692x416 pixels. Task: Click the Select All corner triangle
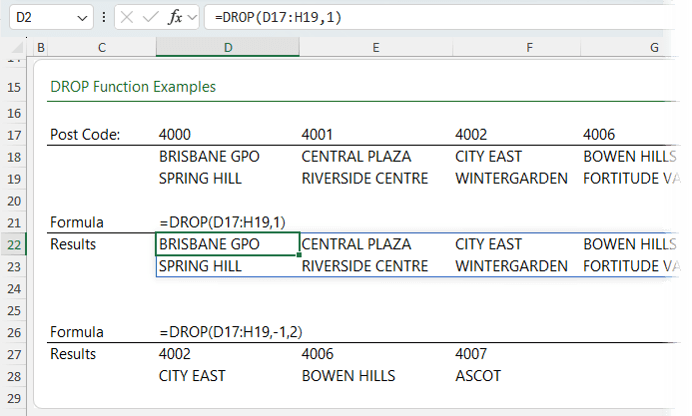(17, 47)
